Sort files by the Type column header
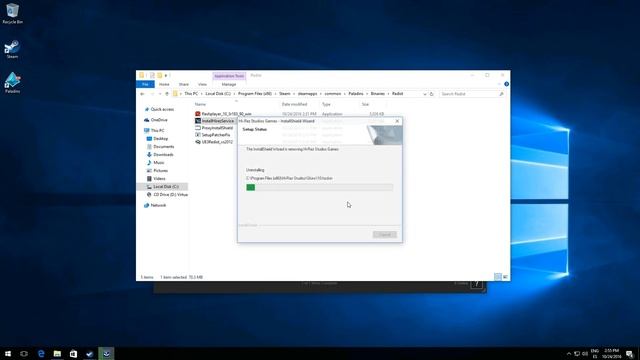This screenshot has height=360, width=640. coord(326,104)
